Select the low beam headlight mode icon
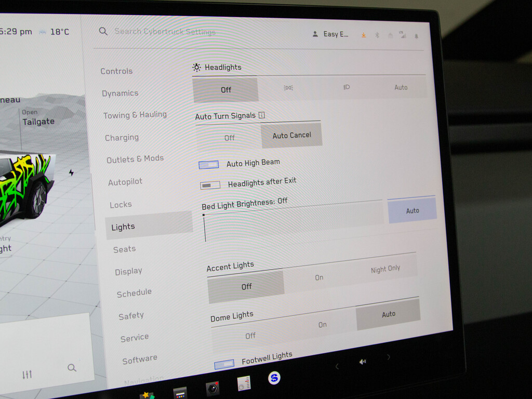532x399 pixels. tap(346, 87)
